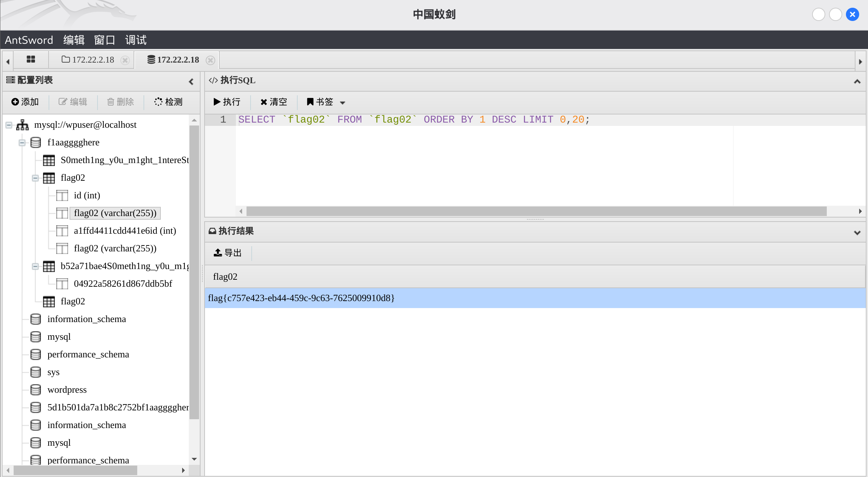Viewport: 868px width, 477px height.
Task: Select the id (int) column
Action: click(87, 195)
